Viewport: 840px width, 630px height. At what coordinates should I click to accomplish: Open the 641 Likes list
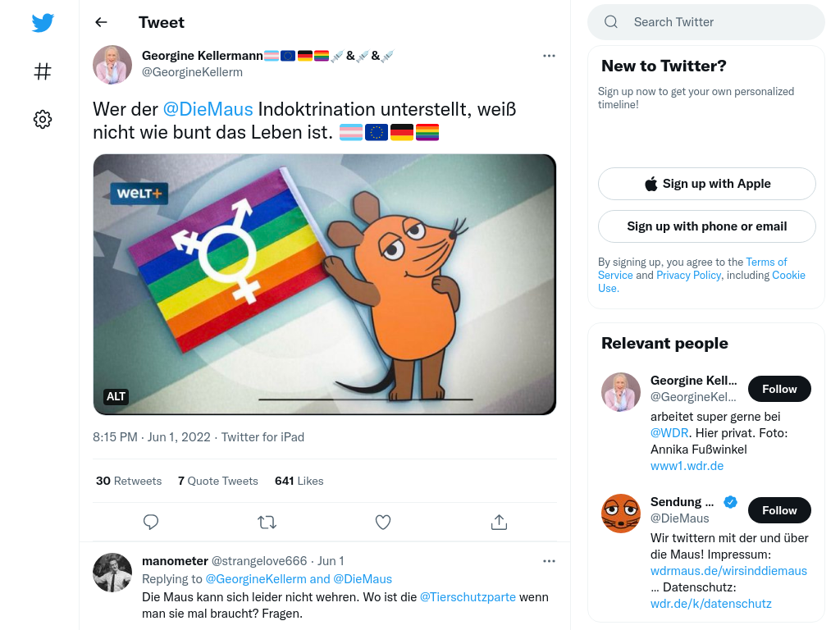299,481
